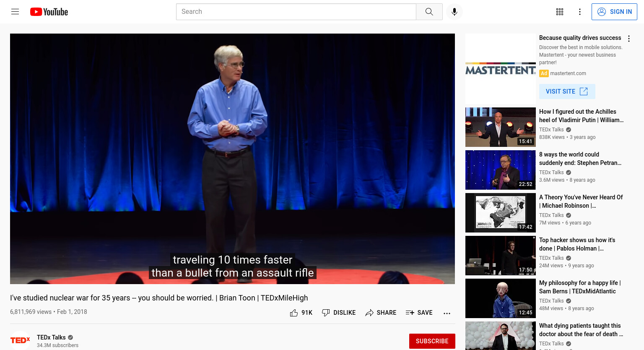Save video to a playlist
Image resolution: width=644 pixels, height=350 pixels.
tap(419, 313)
